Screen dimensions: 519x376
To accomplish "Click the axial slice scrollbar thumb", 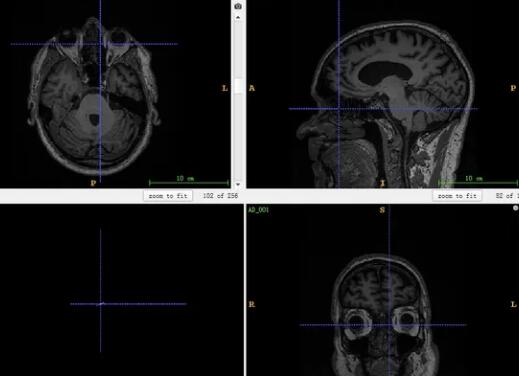I will click(238, 86).
